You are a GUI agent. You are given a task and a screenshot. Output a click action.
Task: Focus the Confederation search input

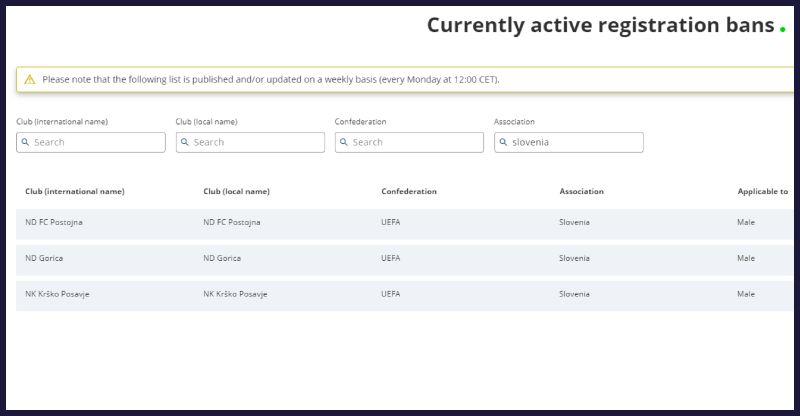click(x=417, y=143)
